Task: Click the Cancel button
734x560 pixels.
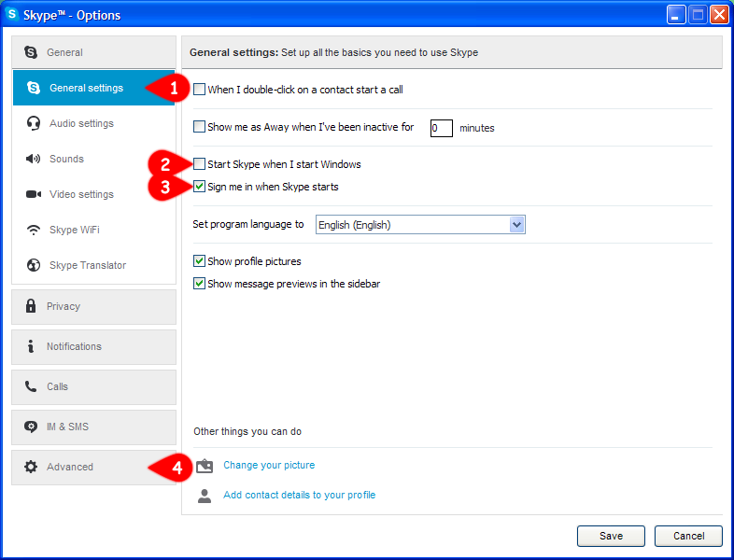Action: tap(688, 536)
